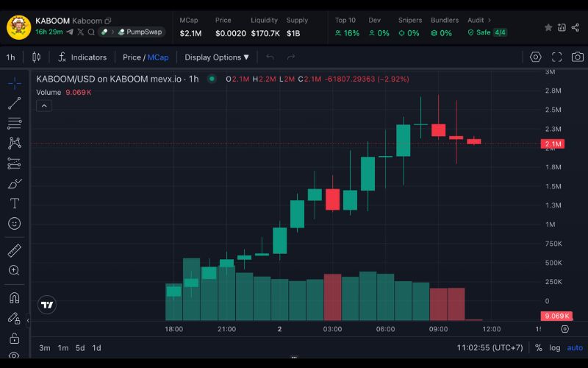Select the 1m date range
The image size is (588, 368).
(x=63, y=348)
